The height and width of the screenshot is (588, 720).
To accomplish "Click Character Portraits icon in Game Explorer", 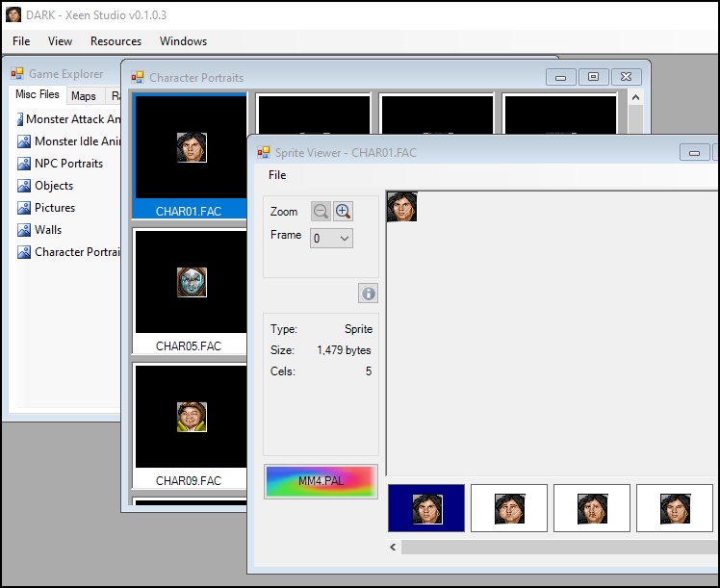I will pyautogui.click(x=24, y=252).
